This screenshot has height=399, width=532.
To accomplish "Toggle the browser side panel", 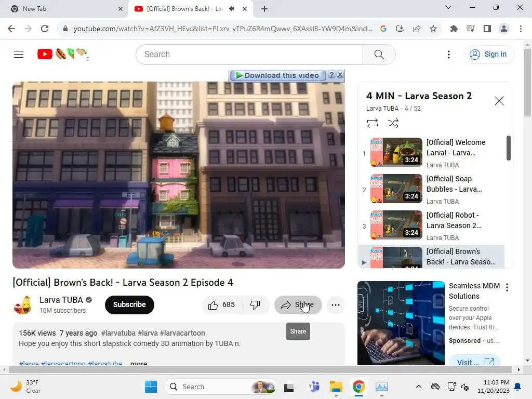I will pos(487,29).
